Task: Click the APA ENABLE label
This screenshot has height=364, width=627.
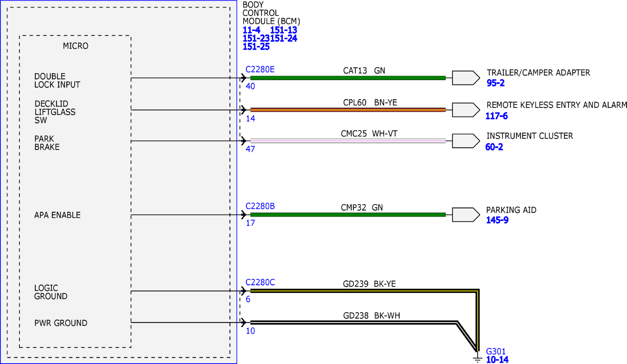Action: click(x=57, y=215)
